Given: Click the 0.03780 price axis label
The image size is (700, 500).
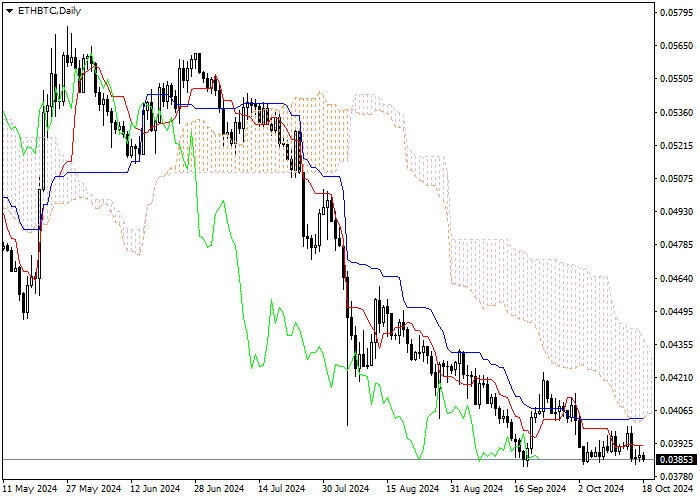Looking at the screenshot, I should tap(676, 477).
